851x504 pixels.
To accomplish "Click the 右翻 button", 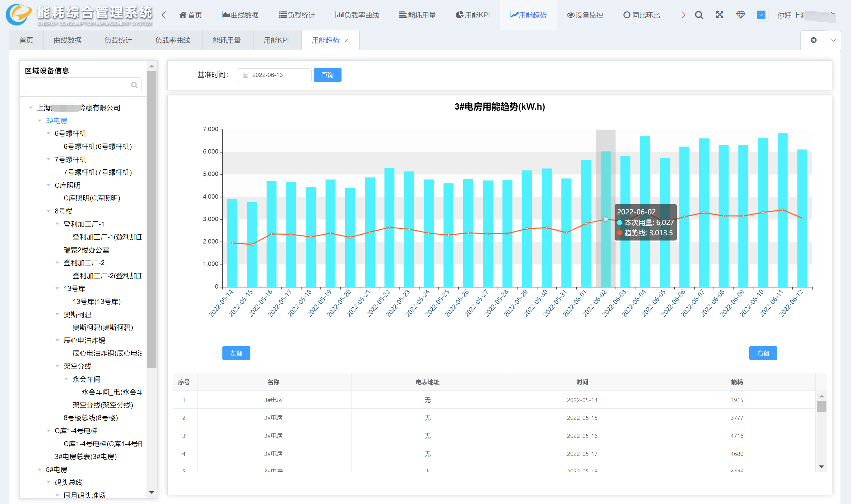I will [x=763, y=353].
